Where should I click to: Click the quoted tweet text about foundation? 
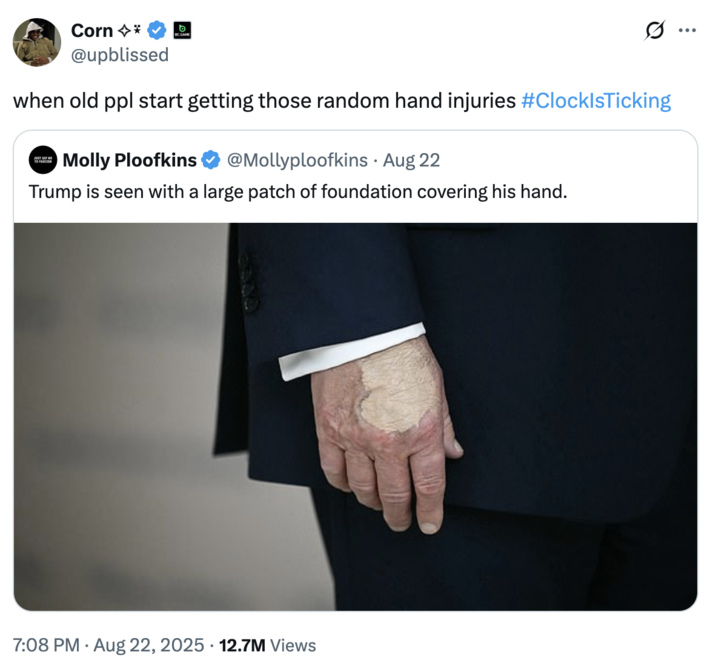tap(297, 190)
